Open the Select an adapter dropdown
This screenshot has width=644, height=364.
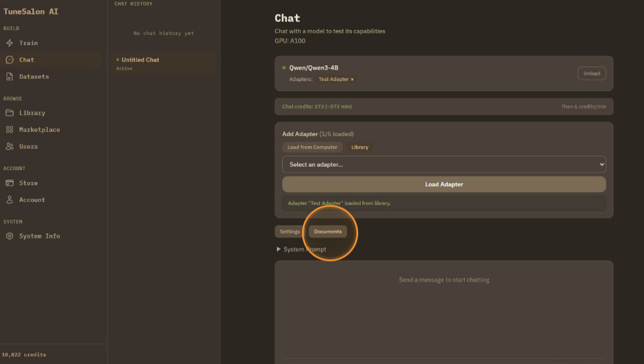(444, 164)
